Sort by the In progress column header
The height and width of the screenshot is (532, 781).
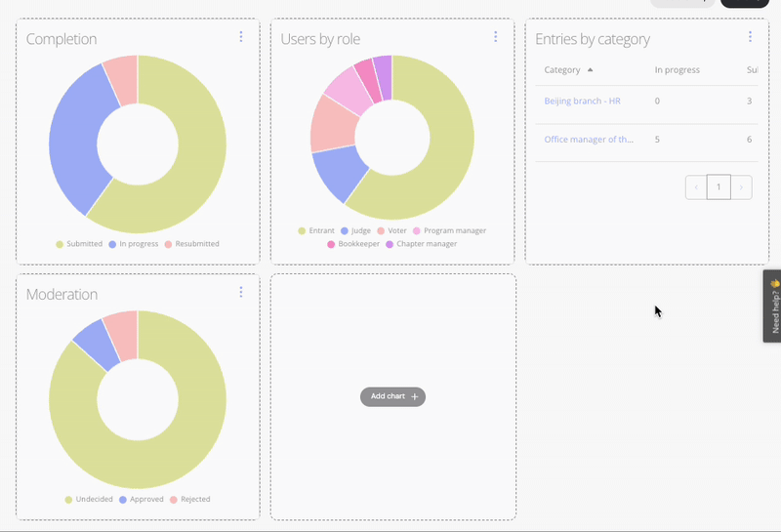[677, 70]
